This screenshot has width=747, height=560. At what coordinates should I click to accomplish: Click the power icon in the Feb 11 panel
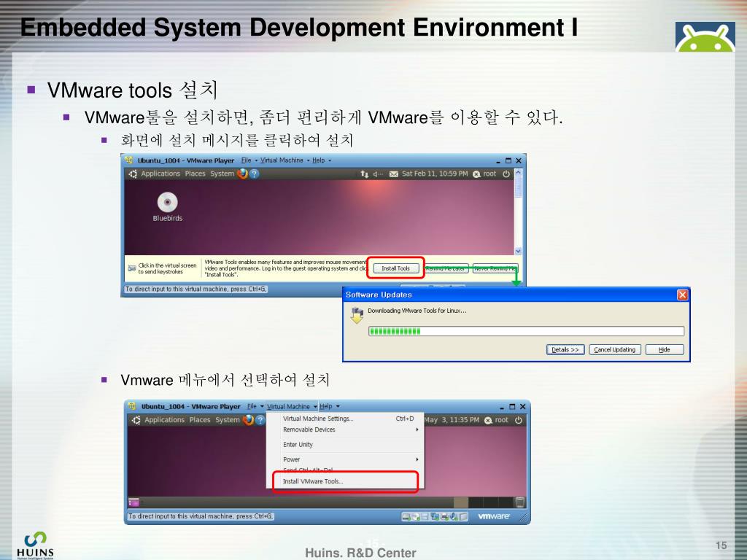506,174
